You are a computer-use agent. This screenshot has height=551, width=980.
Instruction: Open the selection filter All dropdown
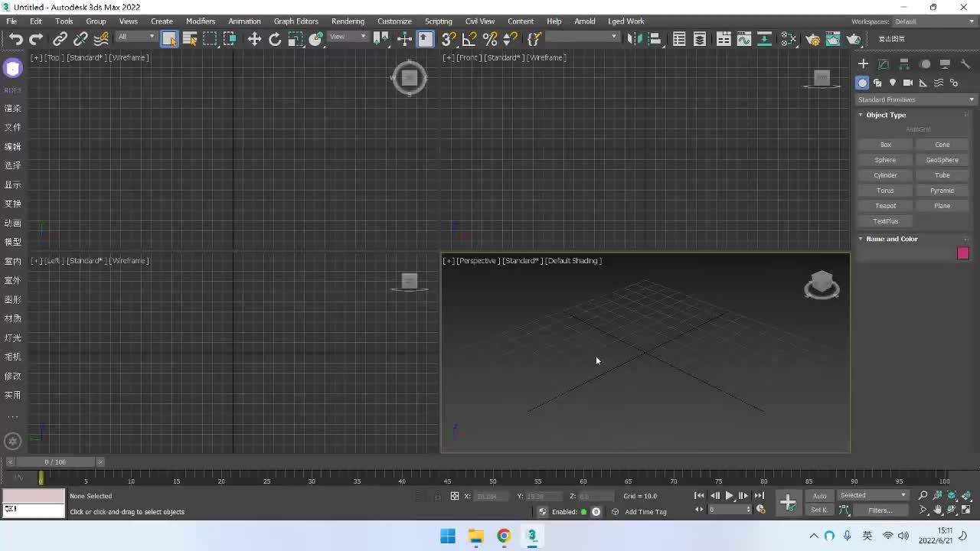tap(136, 37)
